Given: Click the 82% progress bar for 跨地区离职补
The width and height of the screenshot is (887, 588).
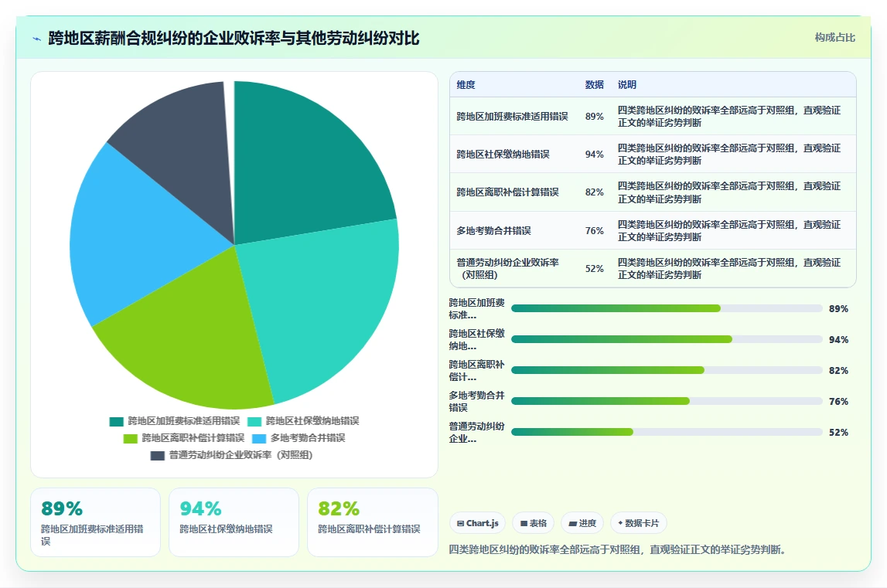Looking at the screenshot, I should [x=667, y=370].
